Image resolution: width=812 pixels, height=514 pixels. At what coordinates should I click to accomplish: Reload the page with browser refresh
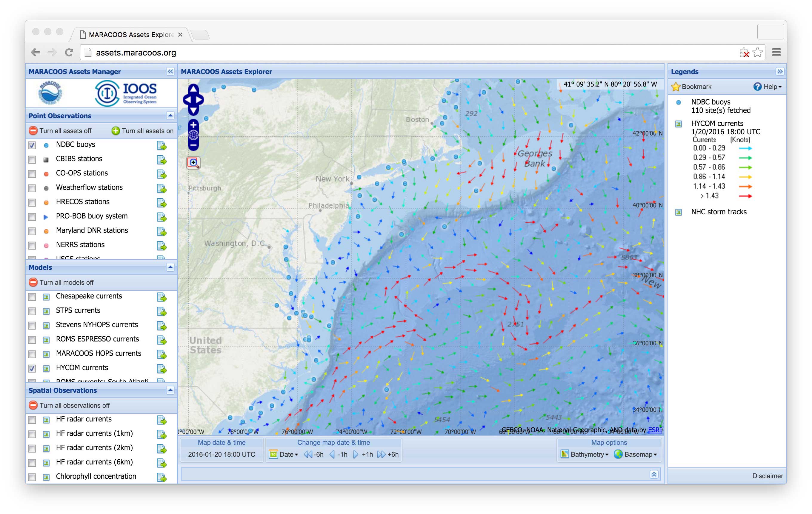click(69, 52)
